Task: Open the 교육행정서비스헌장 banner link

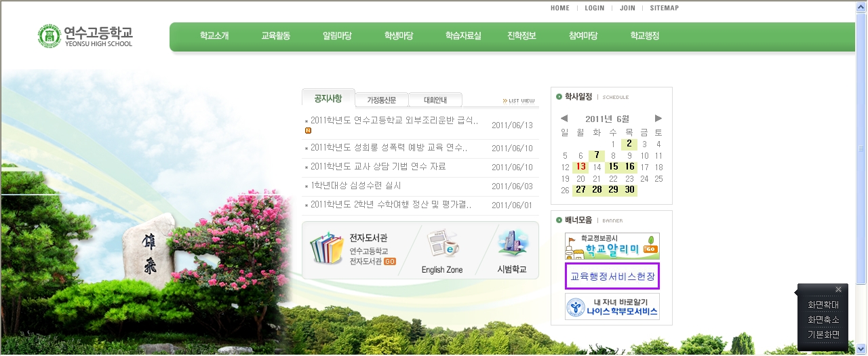Action: (612, 277)
